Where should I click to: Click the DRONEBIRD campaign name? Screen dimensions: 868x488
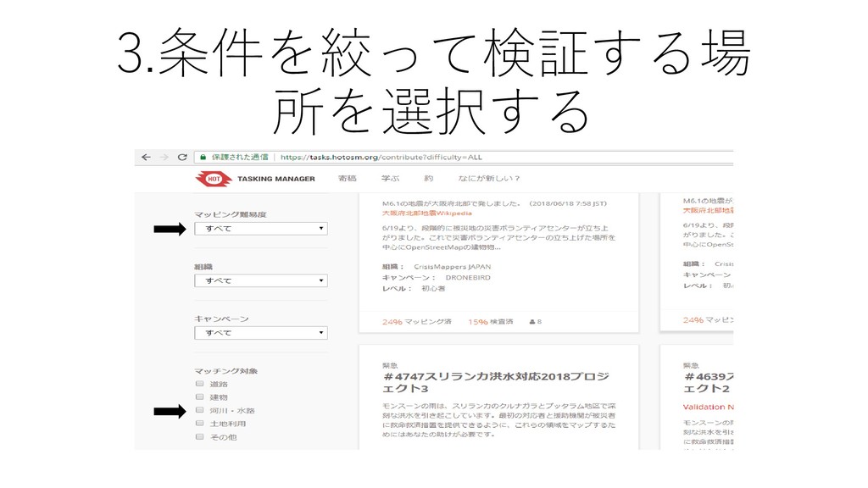[468, 277]
